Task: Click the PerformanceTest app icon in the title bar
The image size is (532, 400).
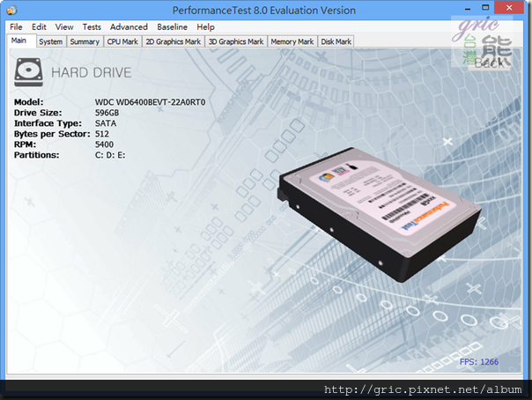Action: coord(12,10)
